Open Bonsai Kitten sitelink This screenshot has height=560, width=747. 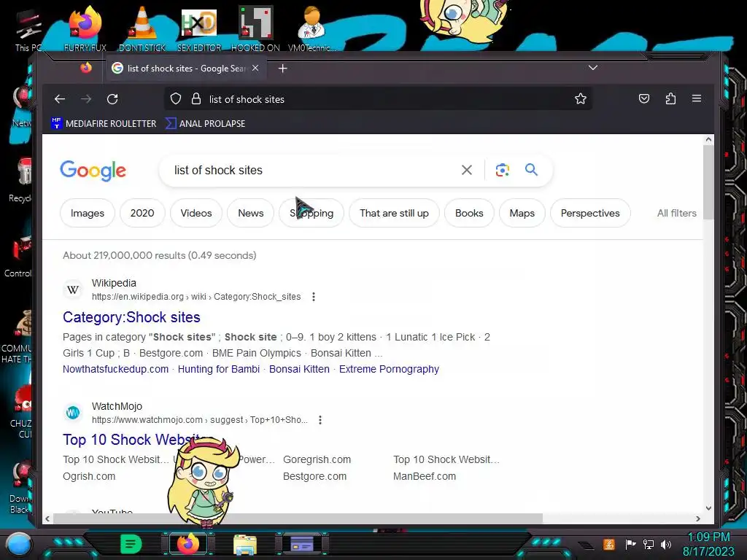pos(299,369)
